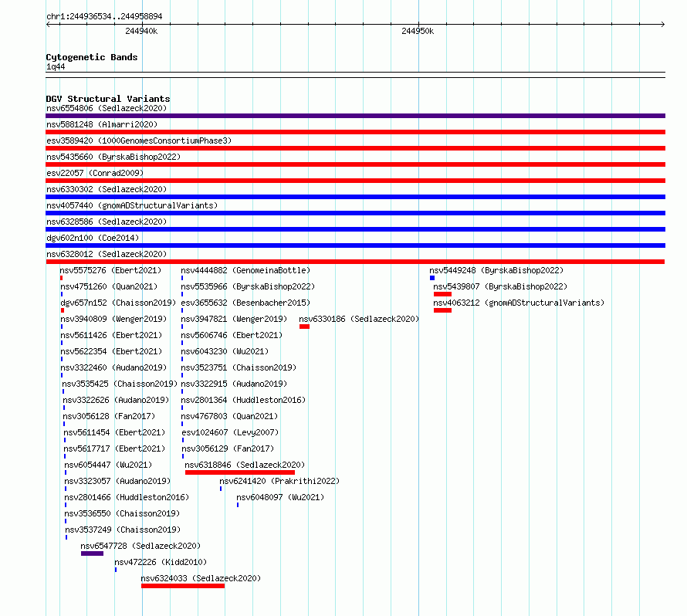687x616 pixels.
Task: Open esv1024607 (Levy2007) variant
Action: click(x=231, y=432)
